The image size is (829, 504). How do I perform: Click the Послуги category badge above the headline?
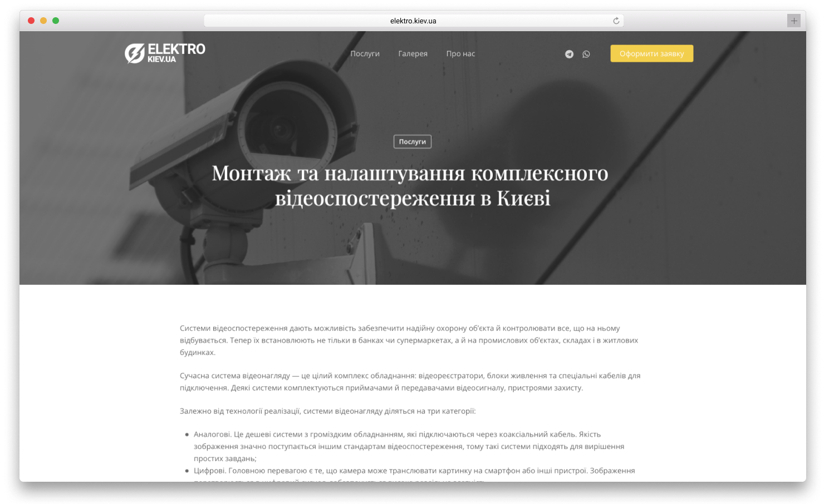(412, 142)
